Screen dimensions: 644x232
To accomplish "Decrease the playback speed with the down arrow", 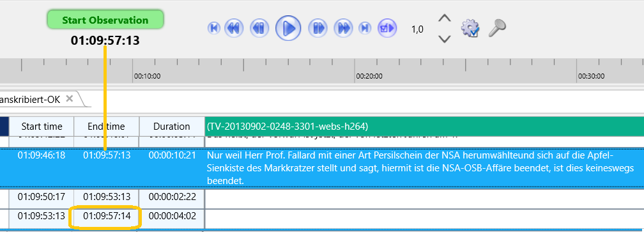I will click(445, 39).
